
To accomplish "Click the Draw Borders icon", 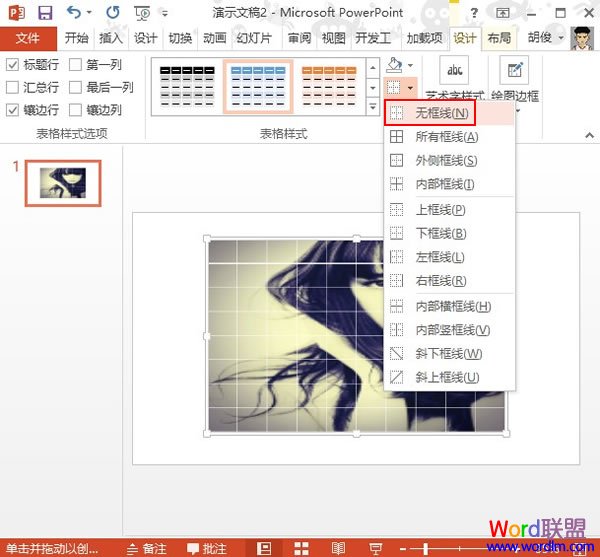I will click(514, 70).
